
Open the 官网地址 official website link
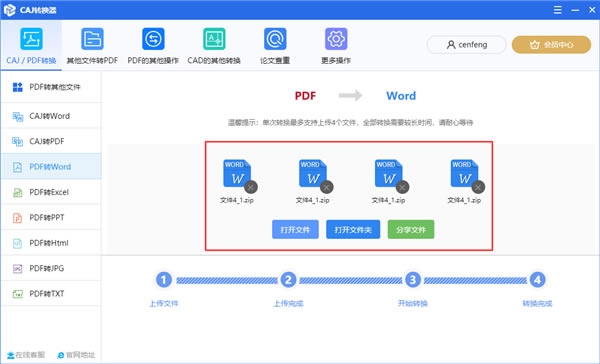click(x=76, y=355)
